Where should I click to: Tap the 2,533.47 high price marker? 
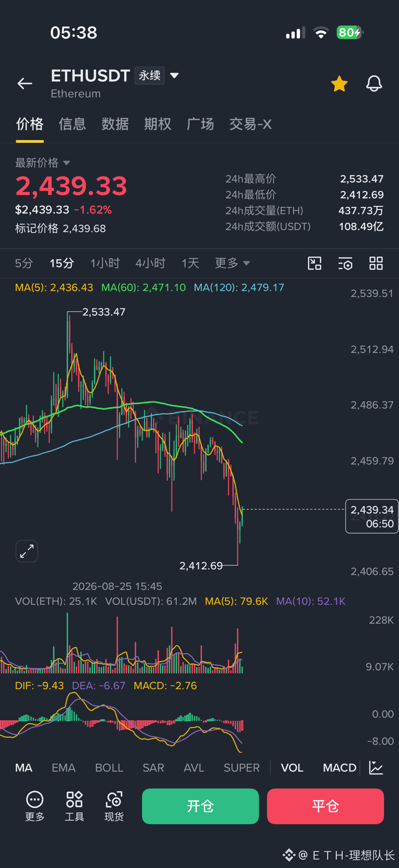[x=104, y=312]
